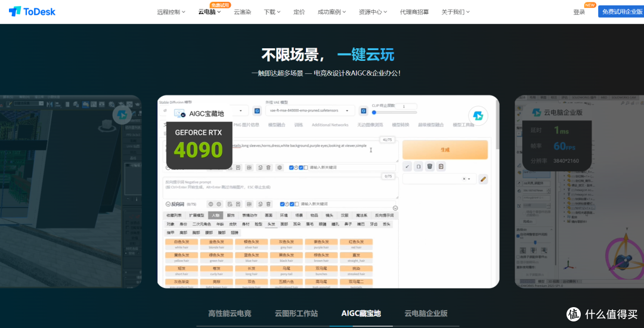This screenshot has width=644, height=328.
Task: Click copy icon left of trash in 反向词 row
Action: [x=260, y=204]
